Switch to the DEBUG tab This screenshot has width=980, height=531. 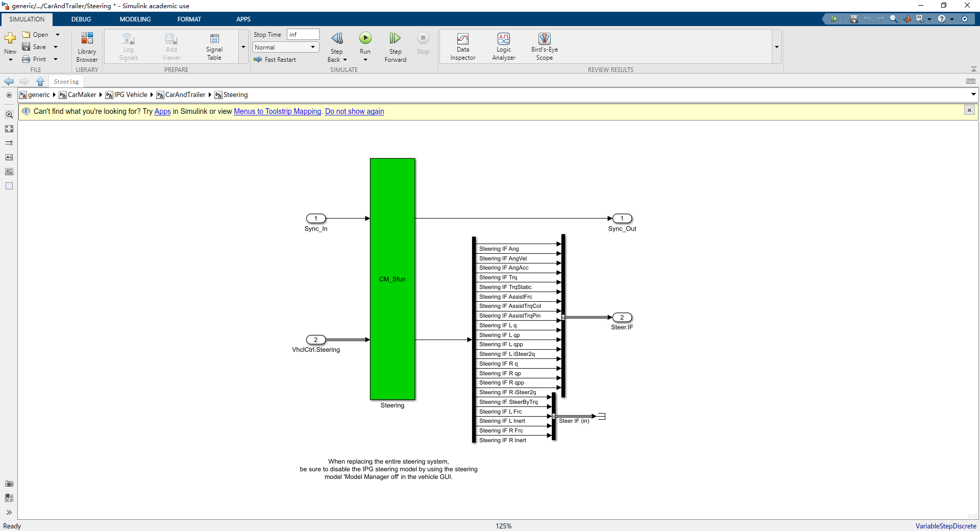[x=81, y=19]
